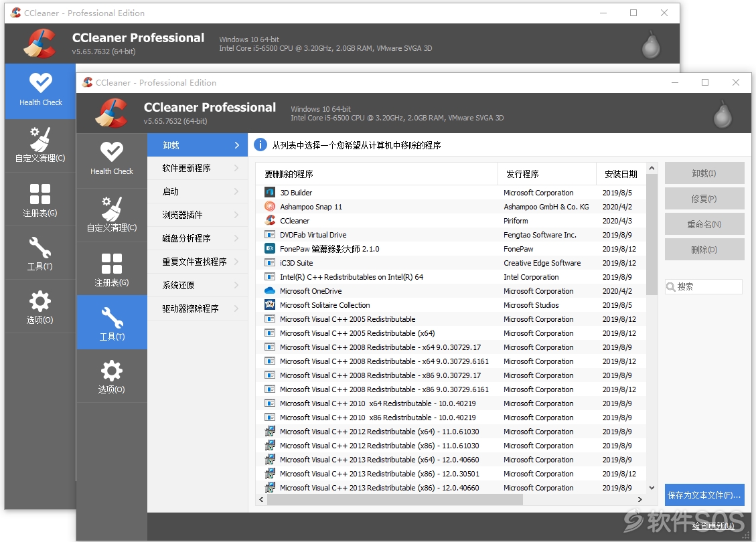Expand the 系统还原 chevron arrow

pyautogui.click(x=236, y=285)
